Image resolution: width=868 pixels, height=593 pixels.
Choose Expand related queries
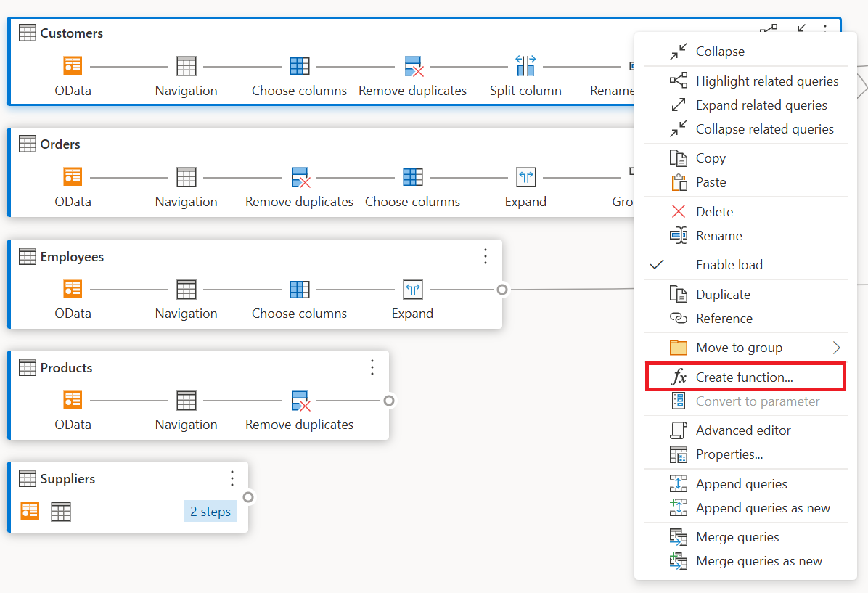(x=745, y=105)
